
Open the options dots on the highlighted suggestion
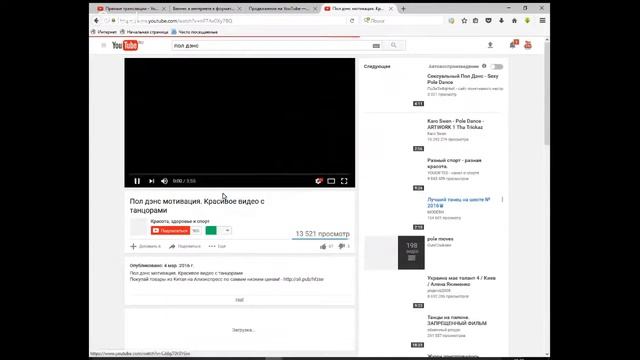(x=502, y=200)
